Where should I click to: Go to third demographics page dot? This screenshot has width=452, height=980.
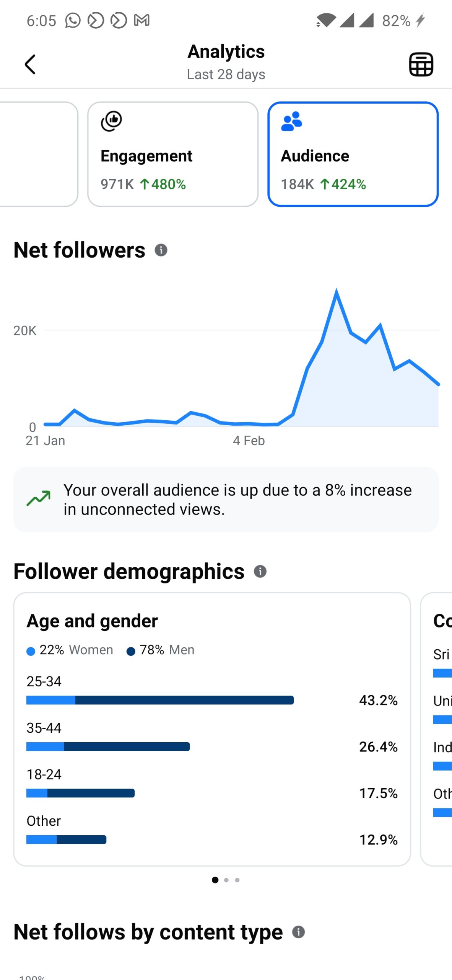coord(237,880)
